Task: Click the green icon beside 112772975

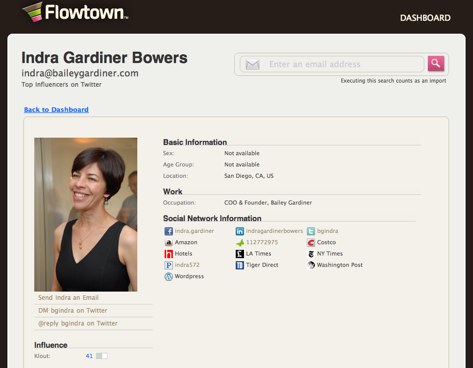Action: pos(240,243)
